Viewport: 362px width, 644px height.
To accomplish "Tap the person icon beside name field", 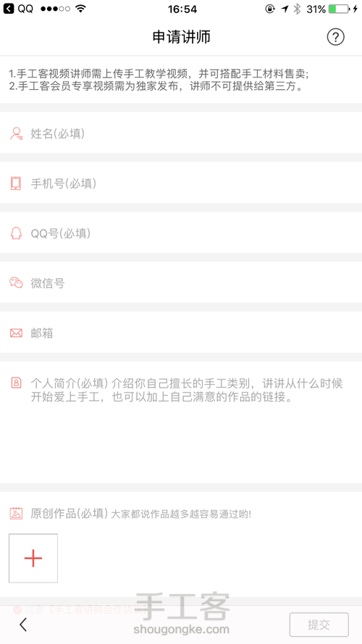I will [17, 134].
